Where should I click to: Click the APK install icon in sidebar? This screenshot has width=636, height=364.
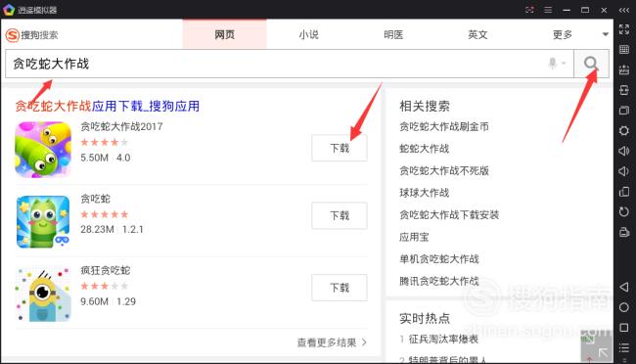[x=624, y=69]
